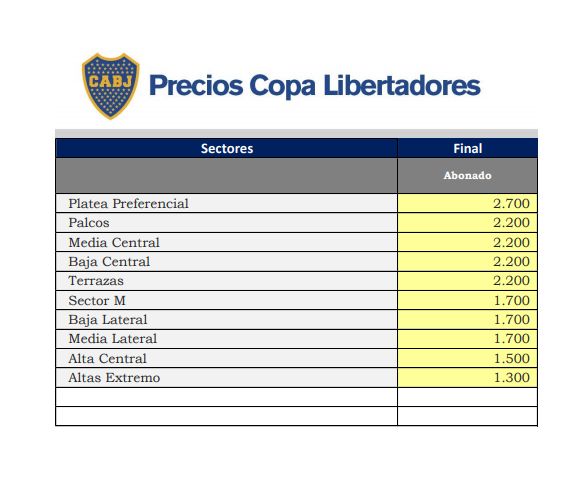Screen dimensions: 587x479
Task: Select the Baja Central sector cell
Action: [226, 262]
